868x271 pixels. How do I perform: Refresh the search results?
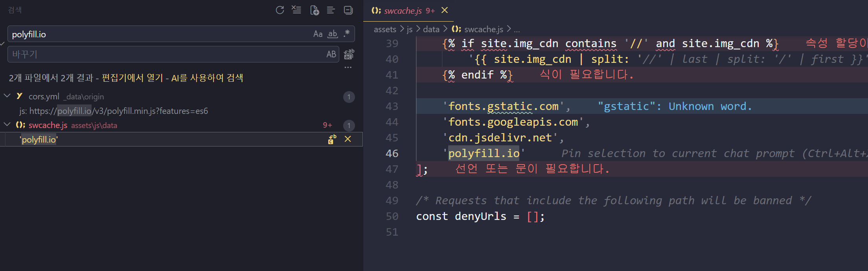tap(280, 10)
